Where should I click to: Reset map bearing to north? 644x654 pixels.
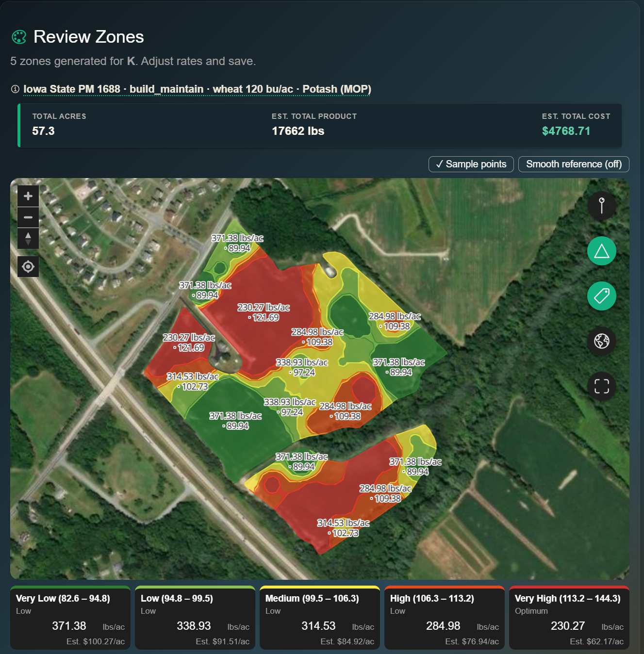coord(28,238)
